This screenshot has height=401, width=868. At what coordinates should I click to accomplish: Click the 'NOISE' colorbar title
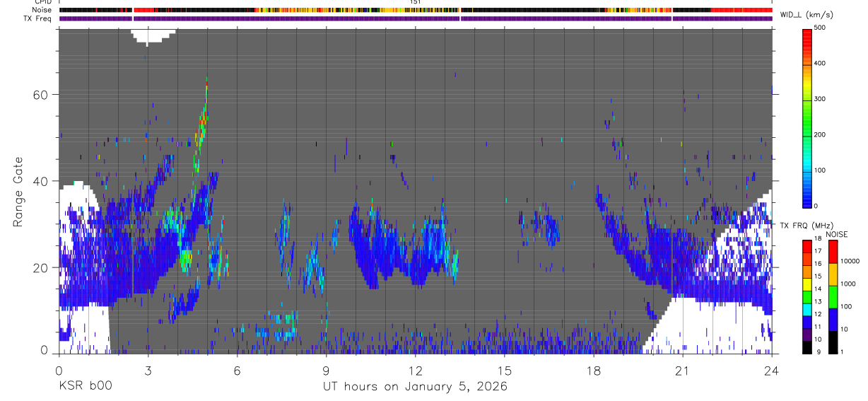pos(836,234)
